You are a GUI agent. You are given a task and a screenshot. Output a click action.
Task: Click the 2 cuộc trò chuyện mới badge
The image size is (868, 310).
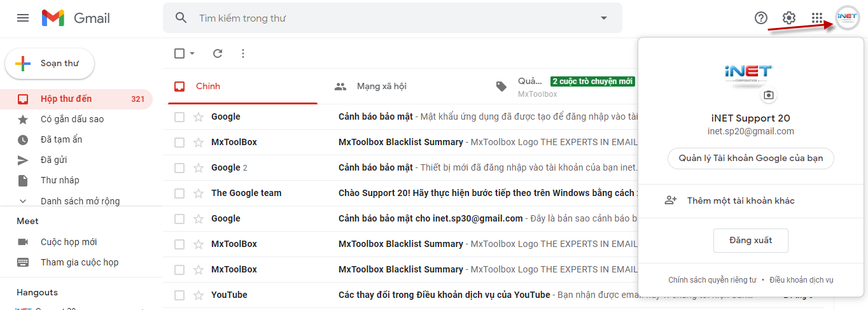592,81
